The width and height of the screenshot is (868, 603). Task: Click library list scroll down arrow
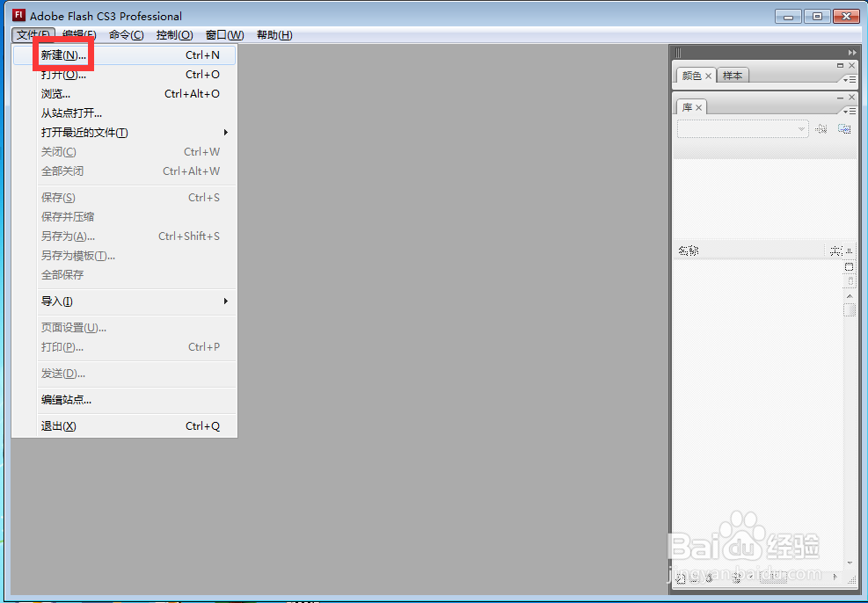pos(850,563)
